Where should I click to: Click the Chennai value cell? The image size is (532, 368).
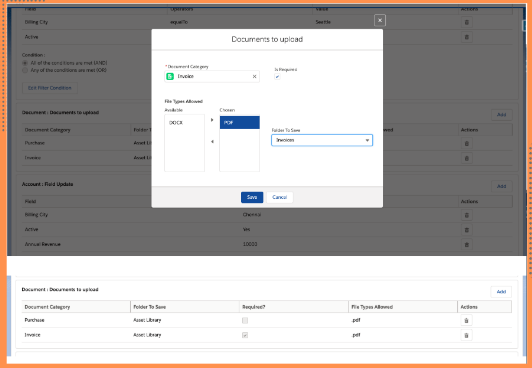[252, 215]
